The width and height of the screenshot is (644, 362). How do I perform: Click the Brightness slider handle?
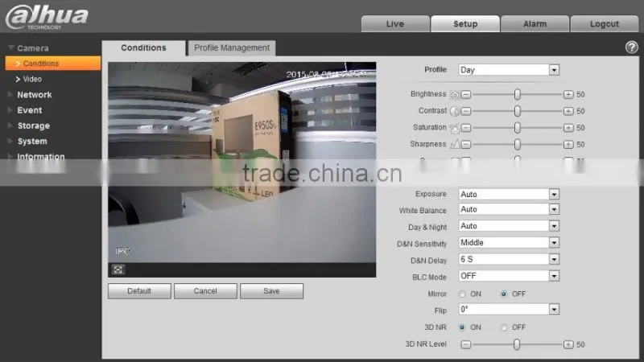pos(517,95)
